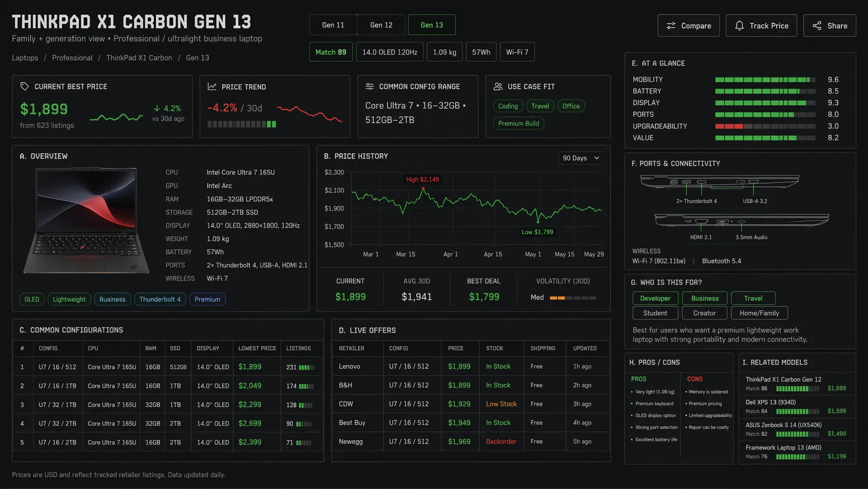Open the Lenovo retailer offer
868x489 pixels.
[471, 366]
